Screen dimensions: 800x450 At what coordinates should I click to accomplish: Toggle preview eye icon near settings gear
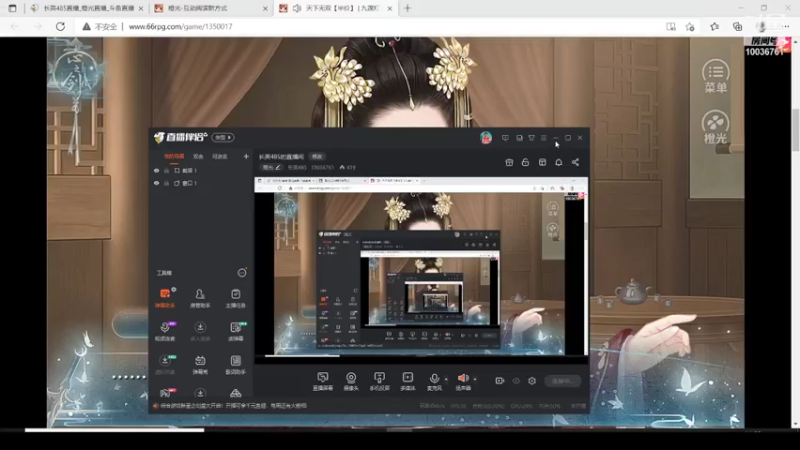(516, 381)
